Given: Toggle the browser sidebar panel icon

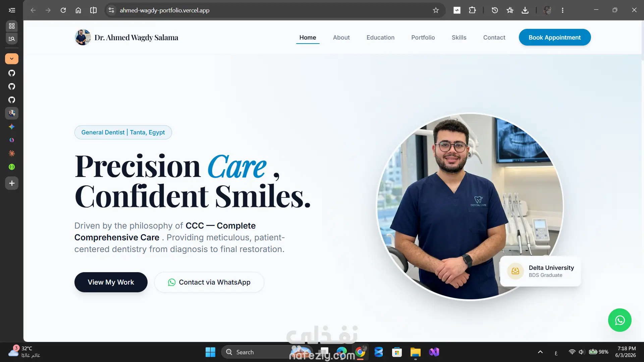Looking at the screenshot, I should pos(12,10).
